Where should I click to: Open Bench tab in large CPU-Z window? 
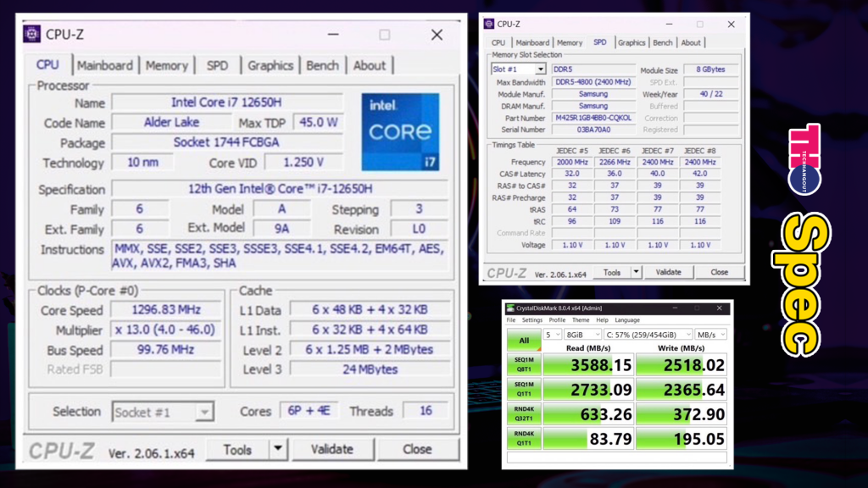point(322,65)
